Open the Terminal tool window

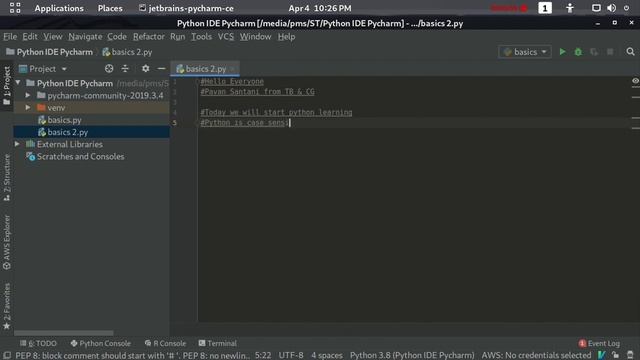pyautogui.click(x=218, y=343)
